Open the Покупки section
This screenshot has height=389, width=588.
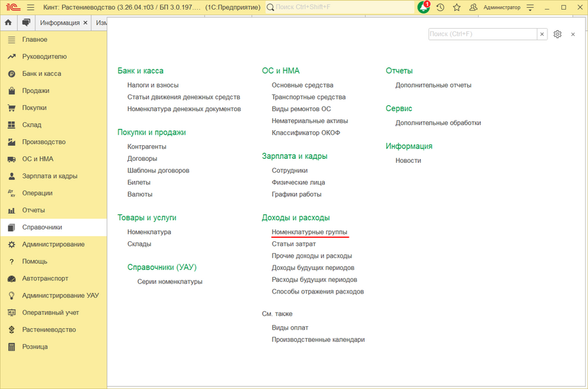pos(34,108)
